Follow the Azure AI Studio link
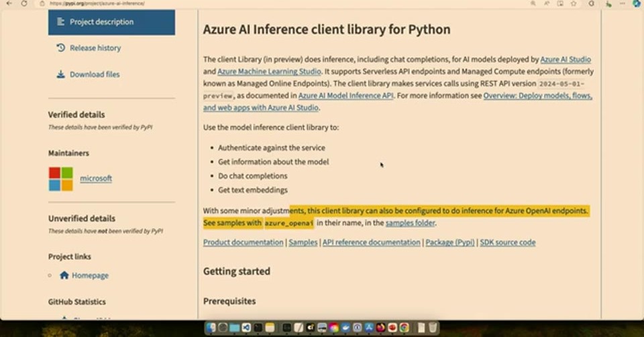 pyautogui.click(x=566, y=60)
